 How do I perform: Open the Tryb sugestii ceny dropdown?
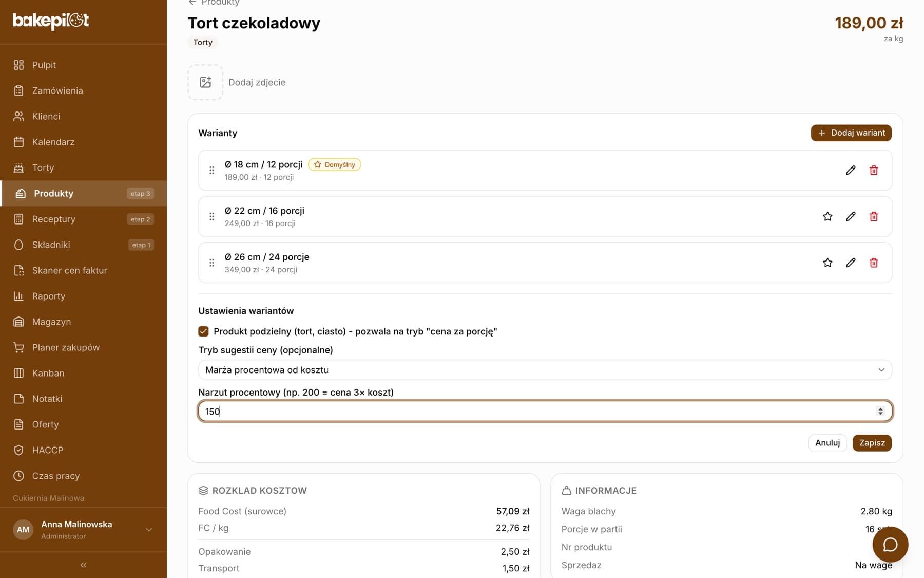click(x=545, y=370)
